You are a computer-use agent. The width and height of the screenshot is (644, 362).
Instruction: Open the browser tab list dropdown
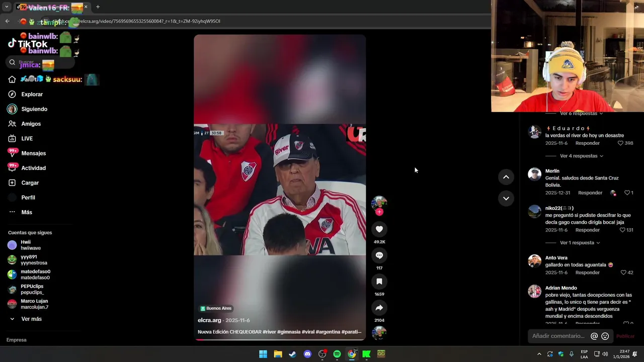pyautogui.click(x=7, y=7)
